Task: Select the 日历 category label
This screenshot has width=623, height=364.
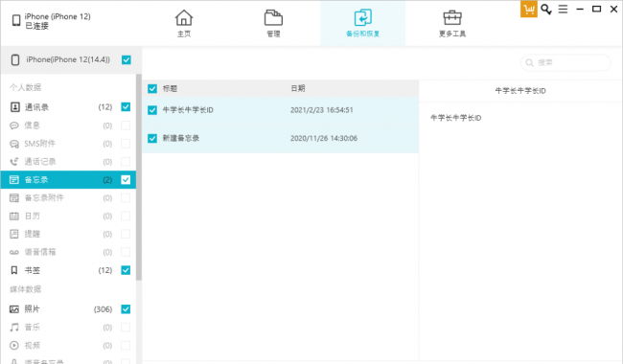Action: point(33,216)
